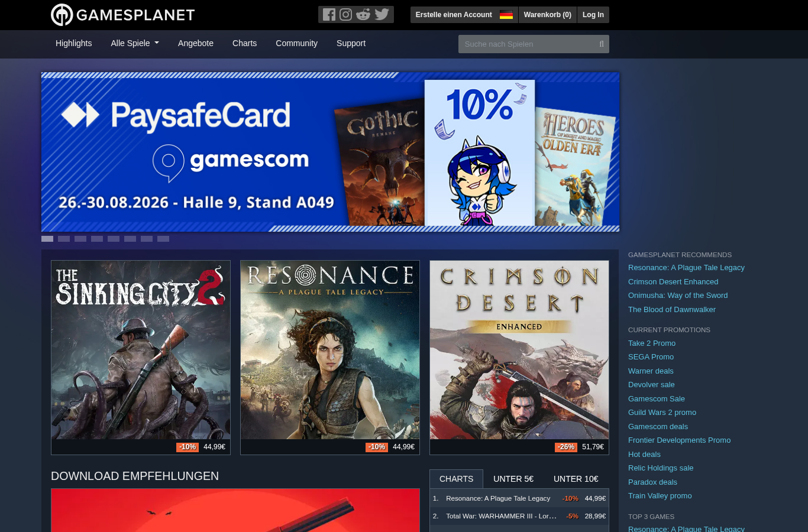Click the Resonance cover 44,99€ price
The width and height of the screenshot is (808, 532).
(403, 447)
